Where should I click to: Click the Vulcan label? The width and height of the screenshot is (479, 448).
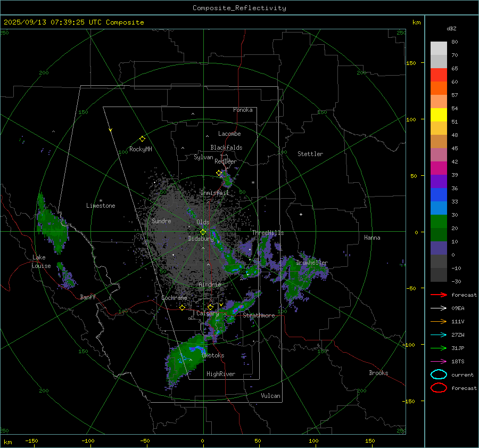271,396
